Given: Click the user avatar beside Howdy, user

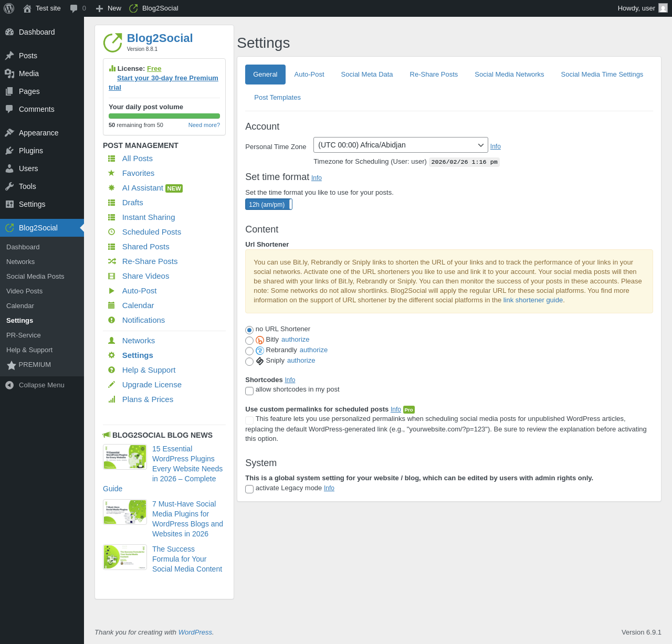Looking at the screenshot, I should click(663, 8).
